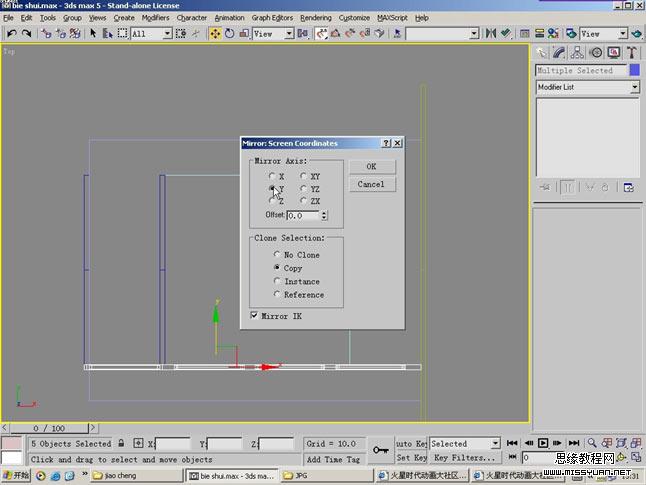Image resolution: width=646 pixels, height=485 pixels.
Task: Open the Customize menu
Action: (354, 18)
